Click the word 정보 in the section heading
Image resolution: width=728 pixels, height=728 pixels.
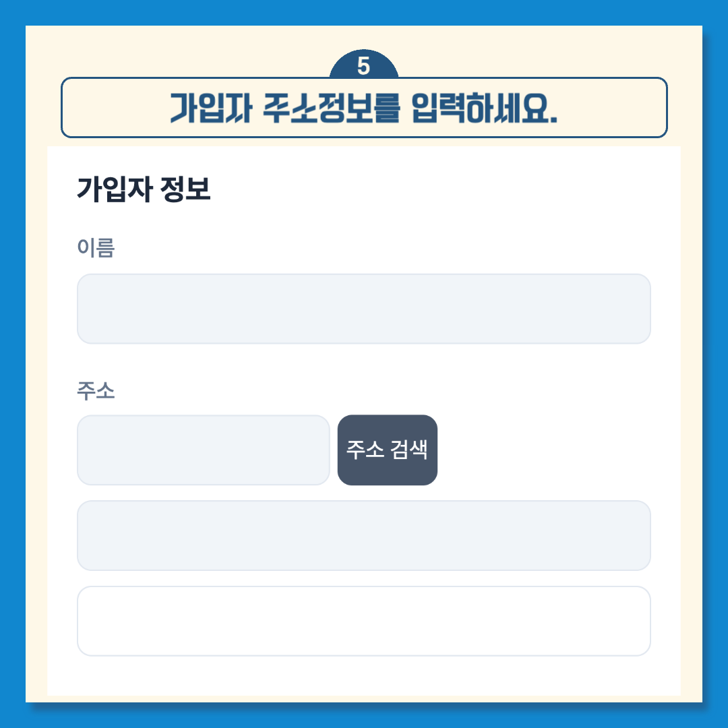click(187, 190)
